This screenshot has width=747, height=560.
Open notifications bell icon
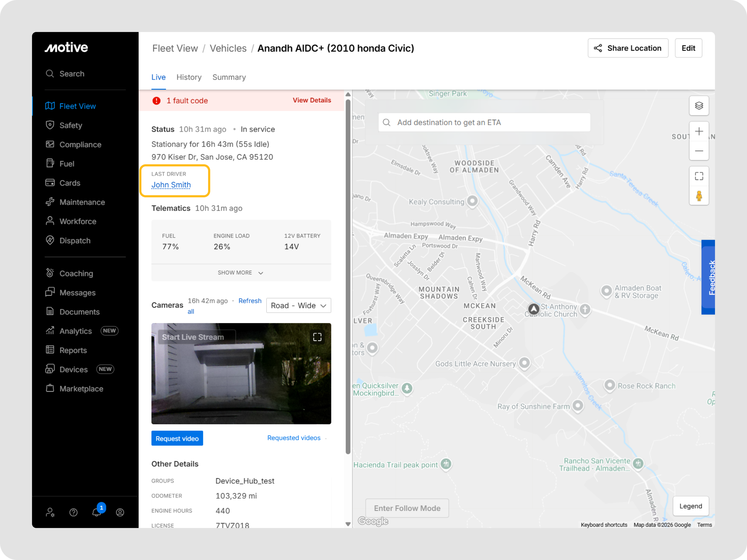point(97,512)
